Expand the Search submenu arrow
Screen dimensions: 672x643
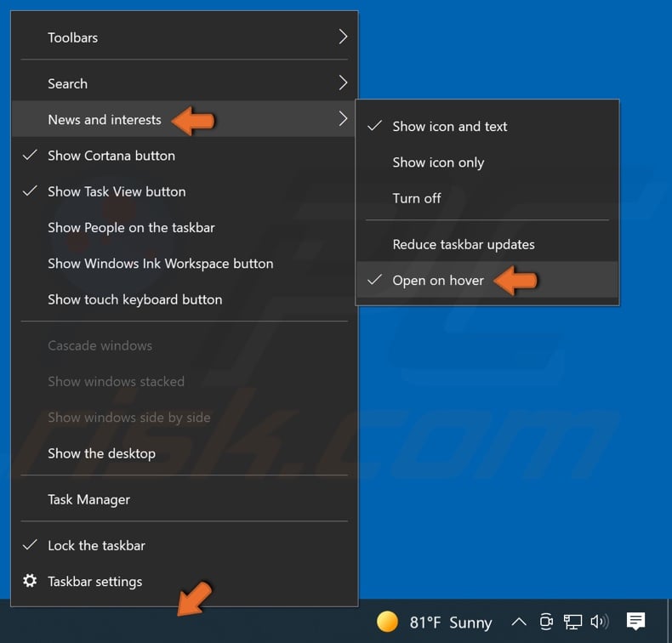343,83
